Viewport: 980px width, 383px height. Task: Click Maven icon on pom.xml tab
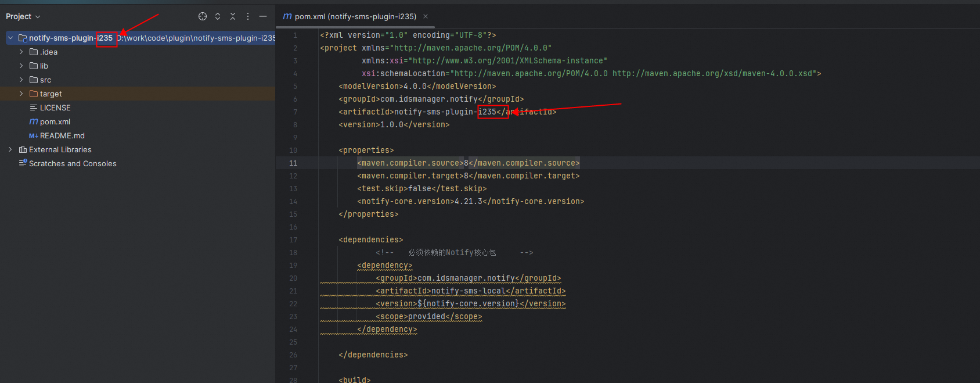(x=287, y=16)
